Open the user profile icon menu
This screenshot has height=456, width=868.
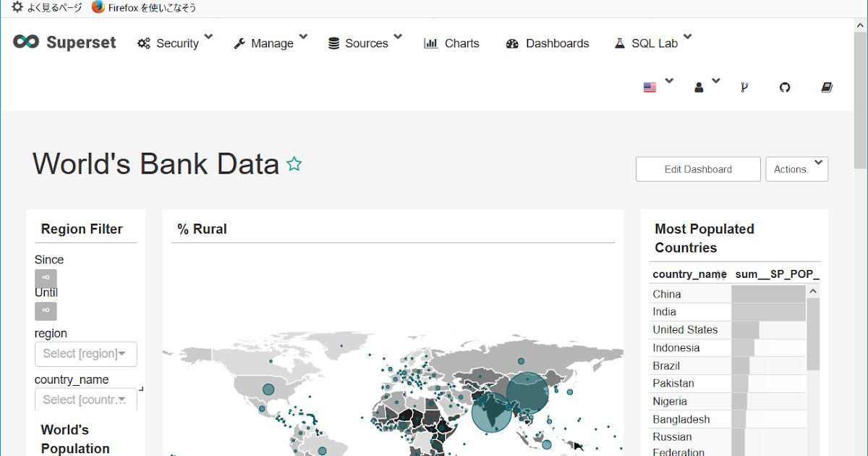click(699, 88)
